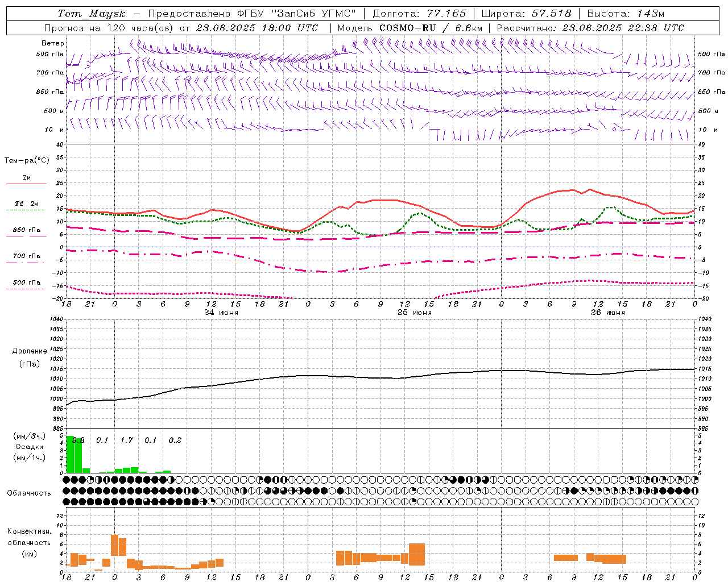The image size is (728, 582).
Task: Click the 26 июня date label
Action: [x=607, y=313]
